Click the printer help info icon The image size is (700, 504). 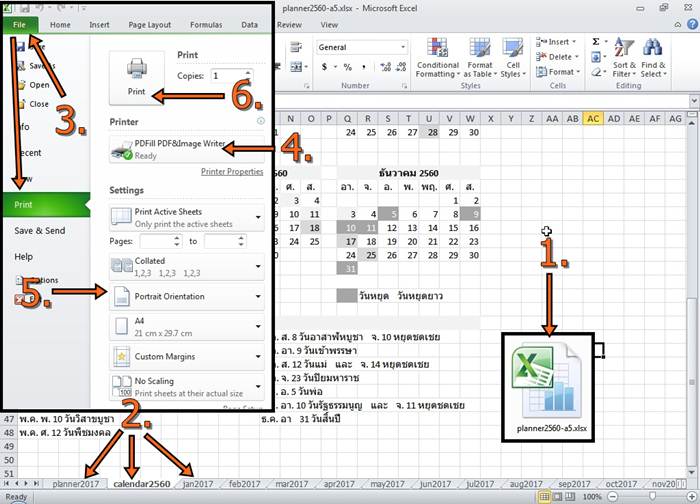[261, 121]
